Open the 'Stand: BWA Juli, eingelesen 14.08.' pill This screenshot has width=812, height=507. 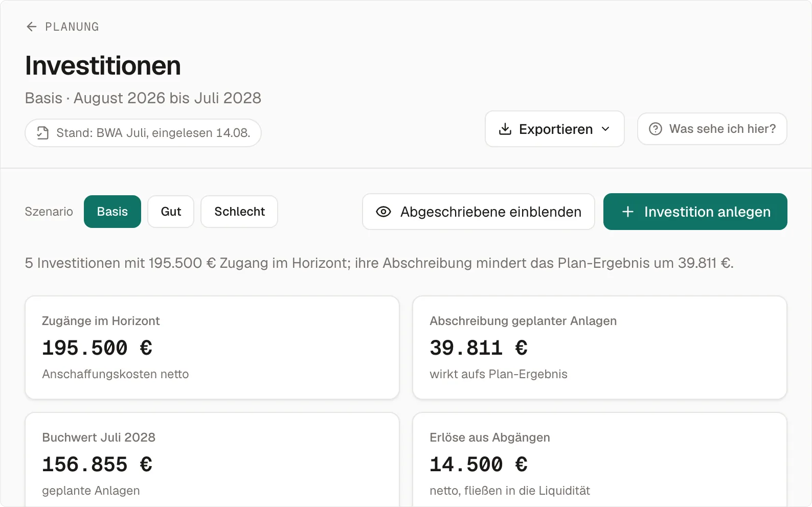click(143, 133)
